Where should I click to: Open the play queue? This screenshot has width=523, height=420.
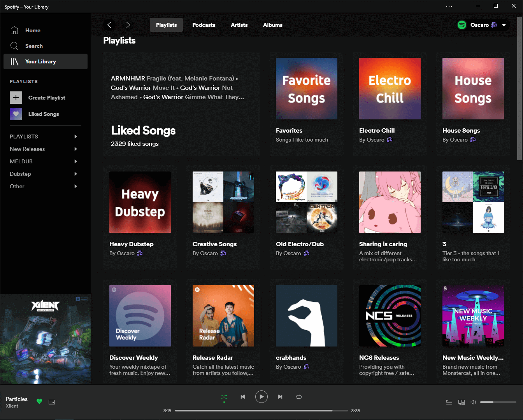tap(449, 402)
